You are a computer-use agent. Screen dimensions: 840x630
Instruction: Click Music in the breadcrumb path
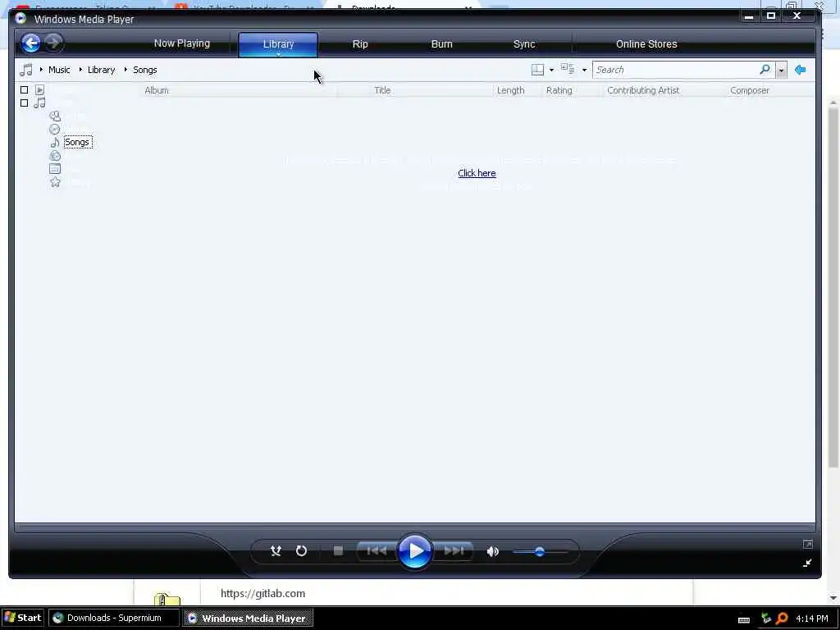click(59, 70)
